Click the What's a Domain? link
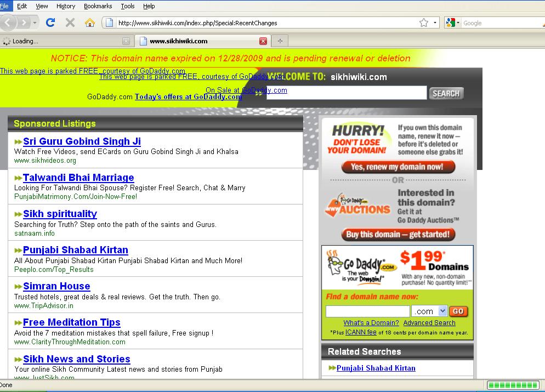Viewport: 545px width, 392px height. [371, 322]
